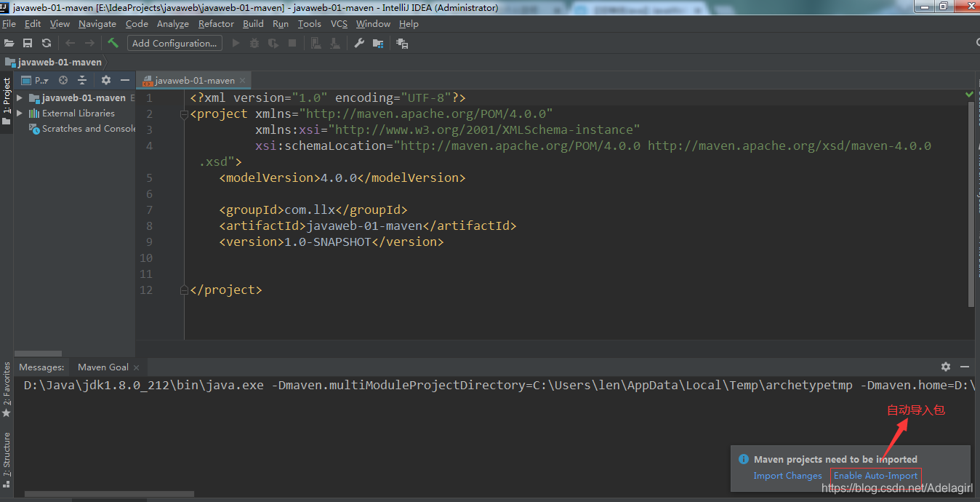Click the locate target icon in Project panel
980x502 pixels.
[63, 80]
